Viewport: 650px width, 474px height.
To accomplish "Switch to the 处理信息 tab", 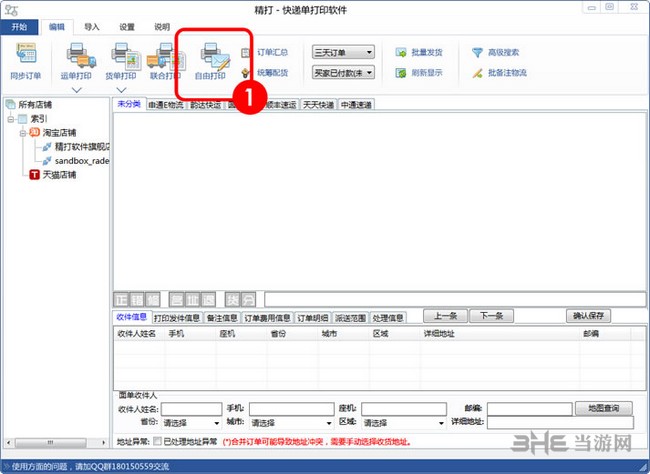I will 388,318.
